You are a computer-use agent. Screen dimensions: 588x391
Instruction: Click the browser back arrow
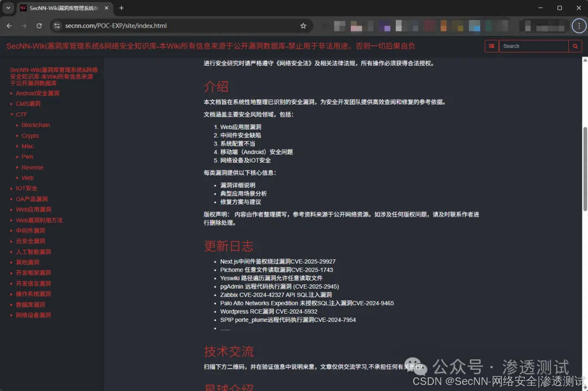[9, 26]
